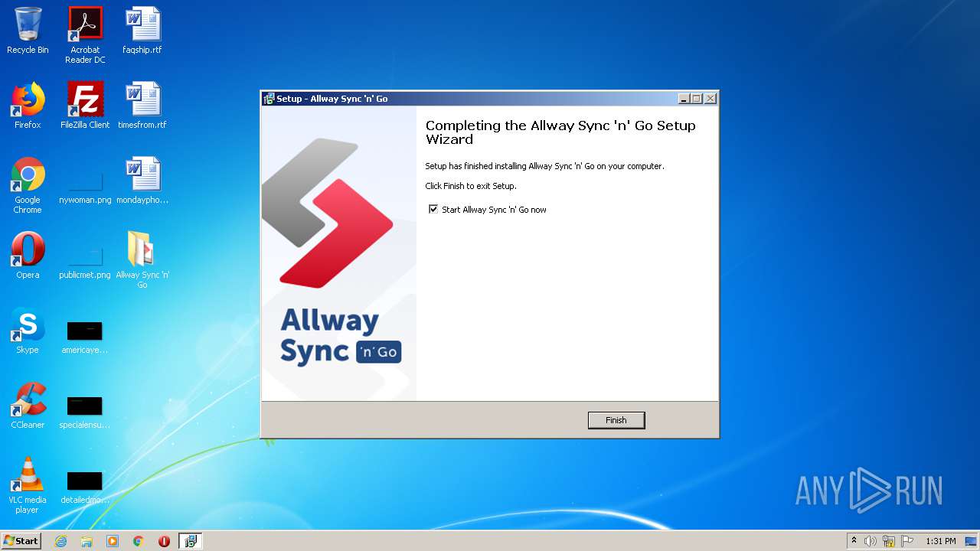Select the mondaypho... document icon
The image size is (980, 551).
click(142, 181)
